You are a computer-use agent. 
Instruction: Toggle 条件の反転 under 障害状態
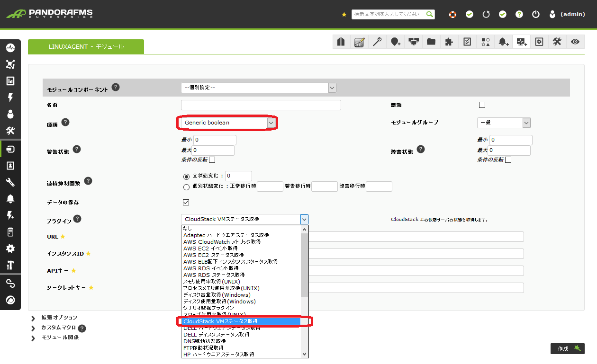point(508,160)
